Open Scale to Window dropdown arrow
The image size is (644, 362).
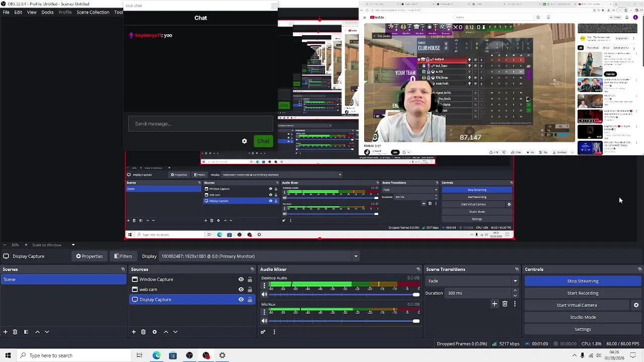73,245
